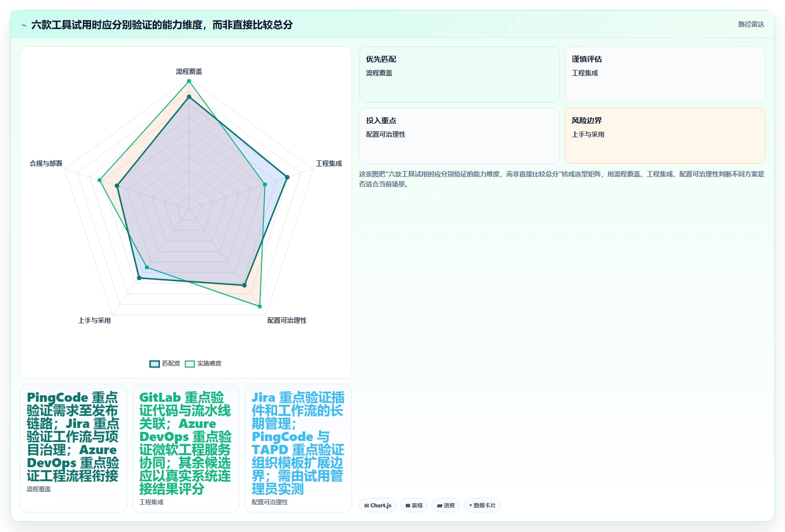This screenshot has width=785, height=532.
Task: Click 工程集成 text in the 谨慎评估 card
Action: pyautogui.click(x=585, y=73)
